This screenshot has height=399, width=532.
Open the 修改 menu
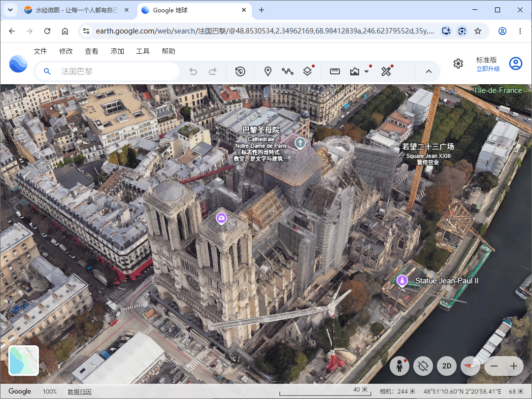(66, 51)
